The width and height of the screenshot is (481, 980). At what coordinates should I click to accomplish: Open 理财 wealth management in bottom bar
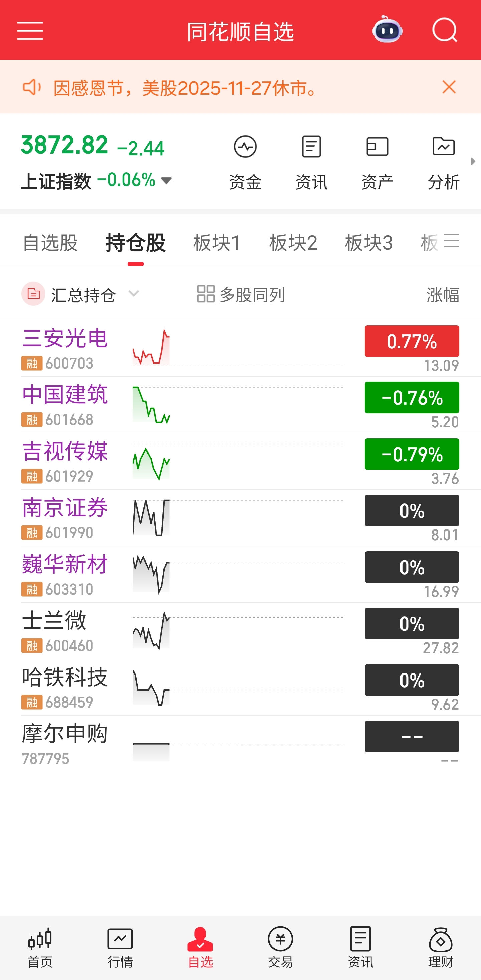click(x=441, y=947)
